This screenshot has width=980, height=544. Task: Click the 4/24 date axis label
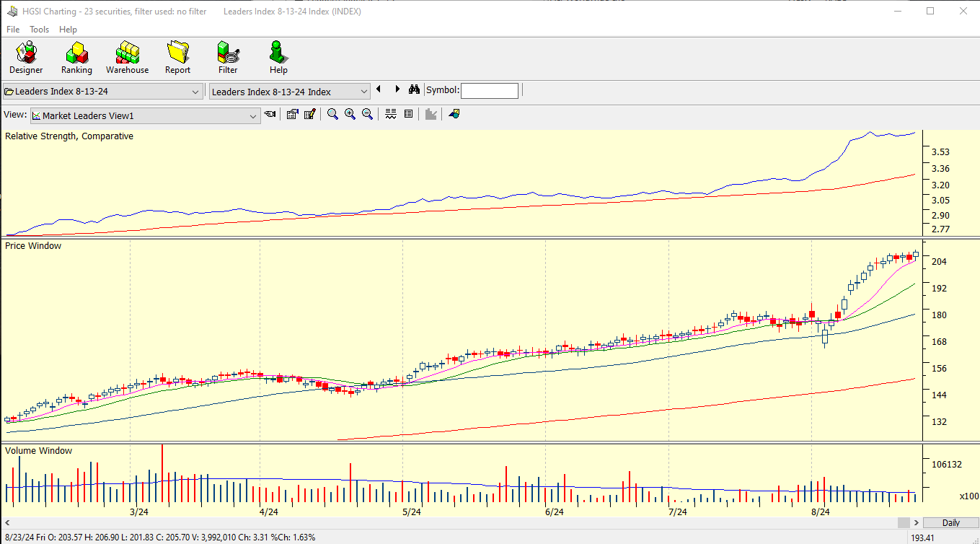click(268, 512)
